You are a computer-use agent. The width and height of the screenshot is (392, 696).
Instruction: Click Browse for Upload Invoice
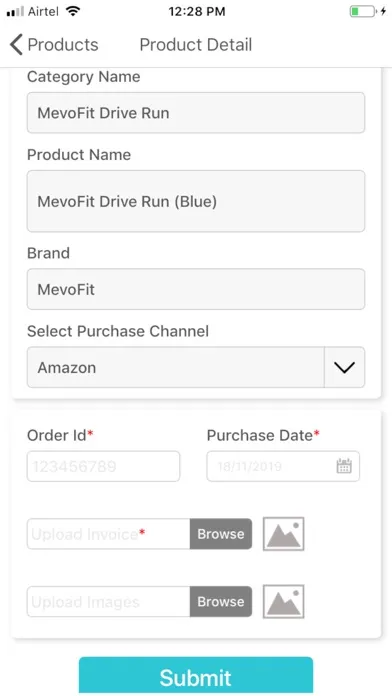(221, 534)
